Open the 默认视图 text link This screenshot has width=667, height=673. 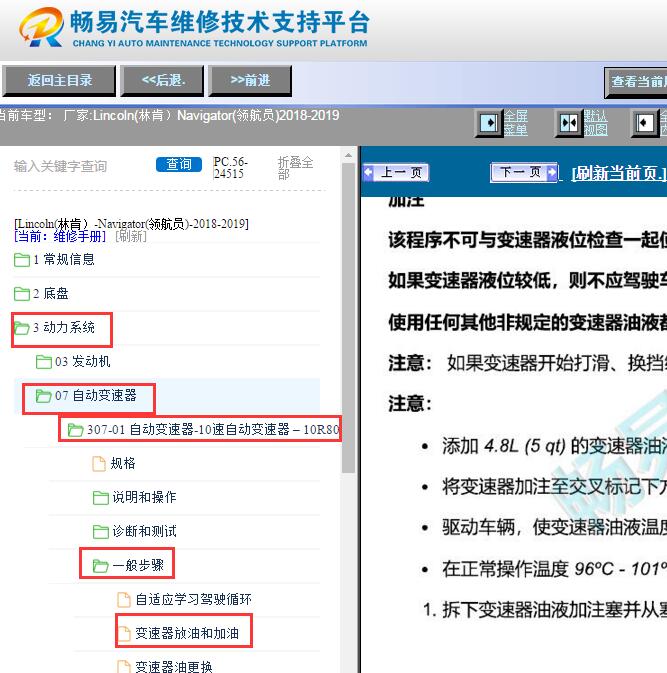click(595, 123)
